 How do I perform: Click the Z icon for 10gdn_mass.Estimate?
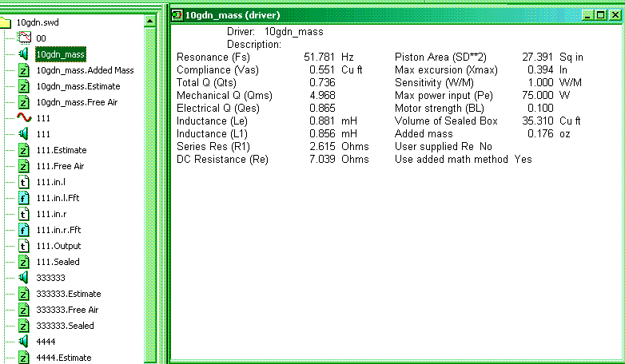(x=24, y=86)
